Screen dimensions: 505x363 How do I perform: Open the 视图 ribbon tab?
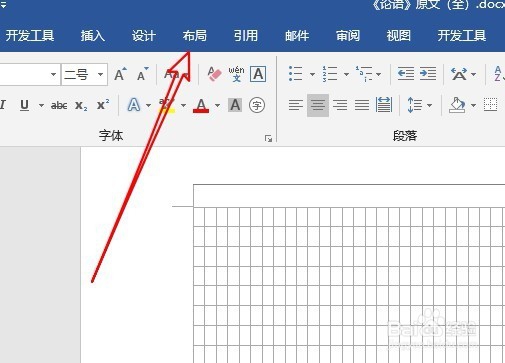[398, 35]
